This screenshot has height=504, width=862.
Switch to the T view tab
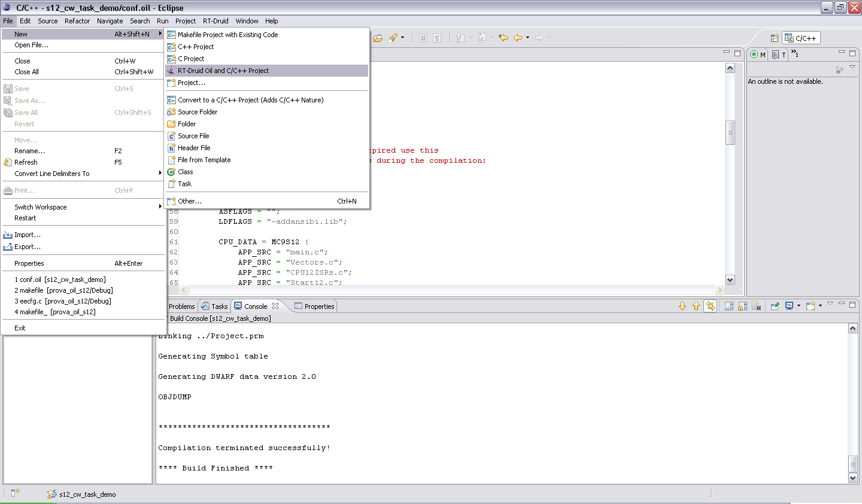click(779, 54)
